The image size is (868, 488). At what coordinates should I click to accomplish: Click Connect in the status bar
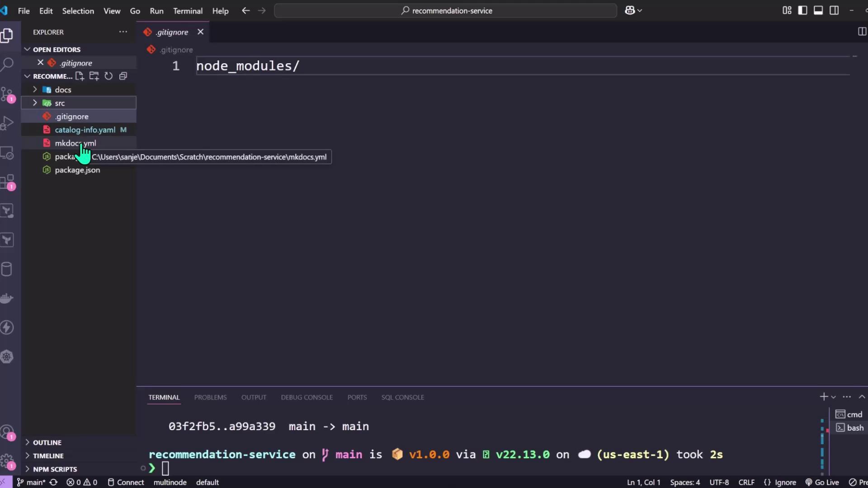[x=126, y=482]
